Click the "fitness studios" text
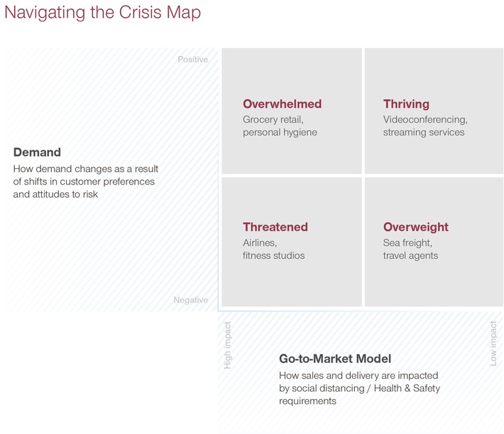This screenshot has height=434, width=504. tap(273, 255)
